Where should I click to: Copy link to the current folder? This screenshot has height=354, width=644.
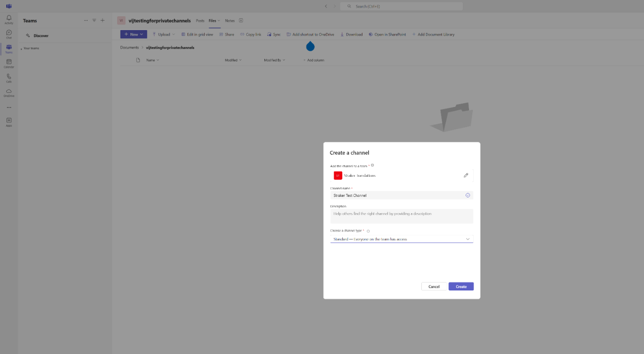[251, 34]
